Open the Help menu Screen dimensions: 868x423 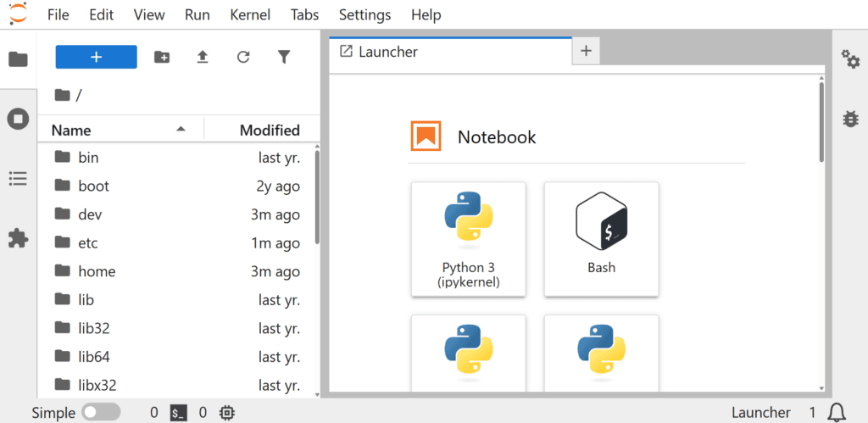pos(426,15)
